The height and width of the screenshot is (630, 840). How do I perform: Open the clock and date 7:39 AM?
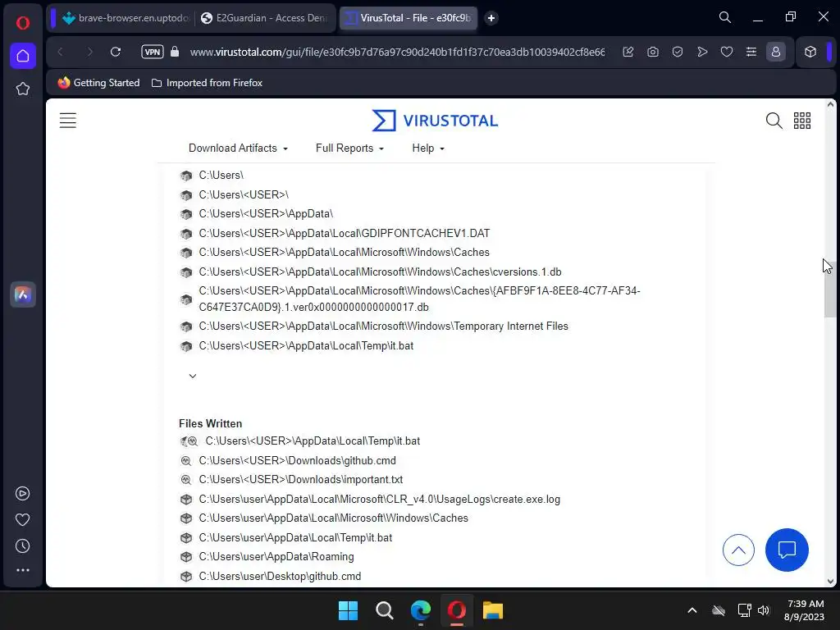pos(804,610)
